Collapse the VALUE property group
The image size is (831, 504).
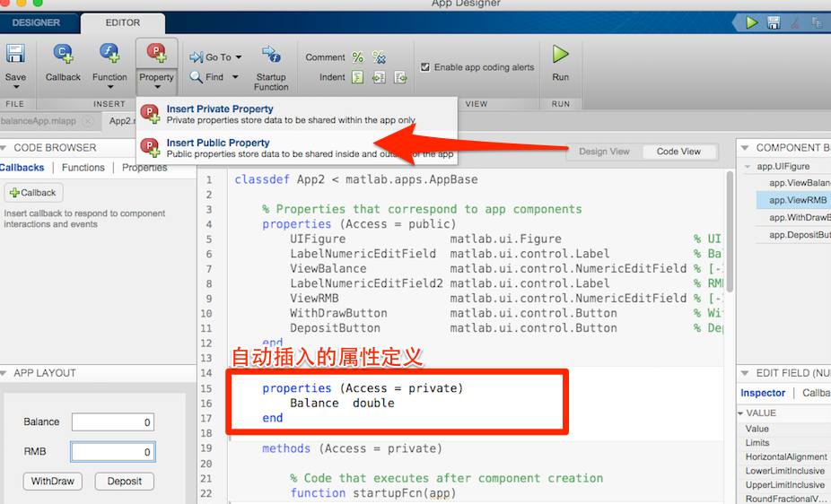tap(740, 413)
